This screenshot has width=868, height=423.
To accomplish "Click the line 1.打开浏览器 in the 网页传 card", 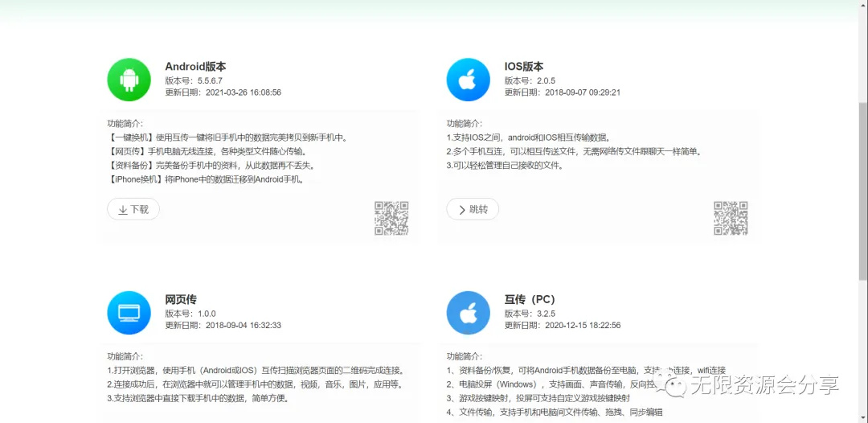I will [x=256, y=371].
